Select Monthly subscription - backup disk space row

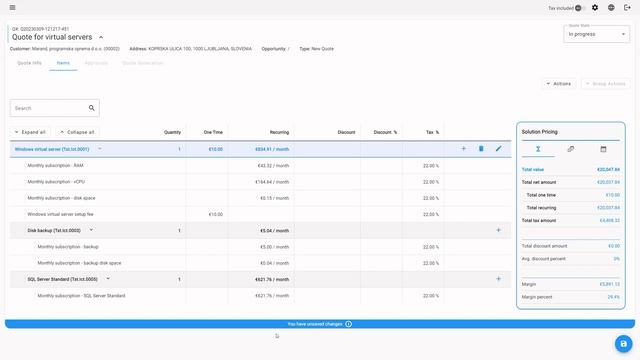[x=260, y=263]
